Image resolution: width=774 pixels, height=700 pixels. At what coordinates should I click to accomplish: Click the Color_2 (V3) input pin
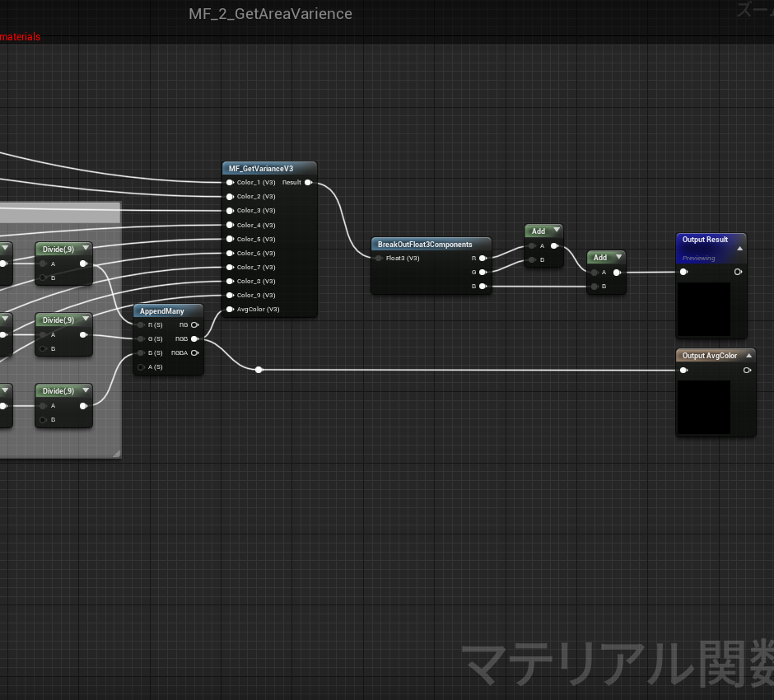(x=230, y=197)
